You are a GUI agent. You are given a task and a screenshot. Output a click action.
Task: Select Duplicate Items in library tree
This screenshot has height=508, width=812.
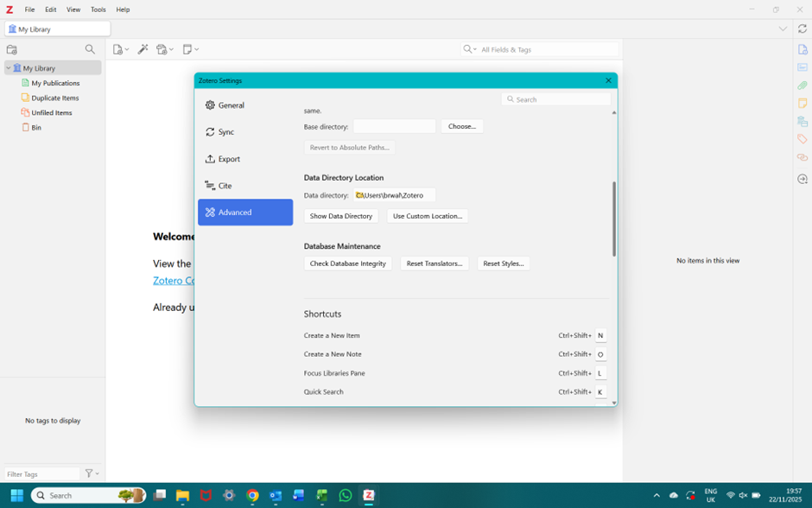click(x=55, y=98)
